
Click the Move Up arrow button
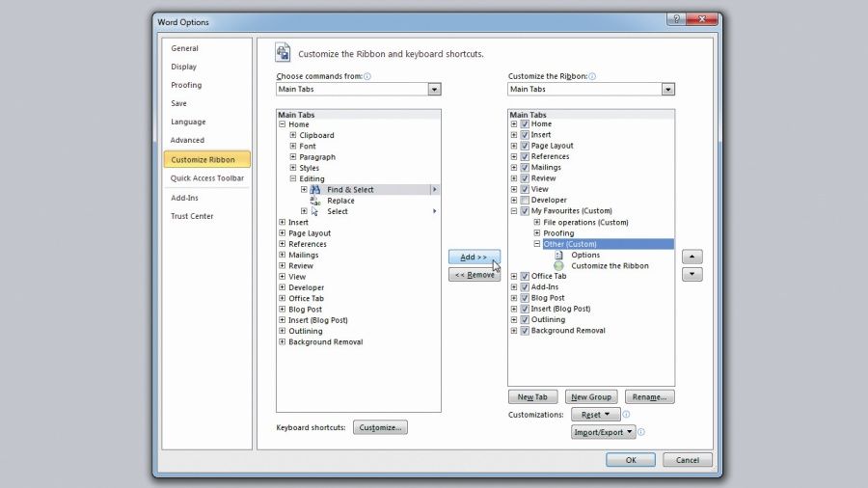tap(692, 257)
